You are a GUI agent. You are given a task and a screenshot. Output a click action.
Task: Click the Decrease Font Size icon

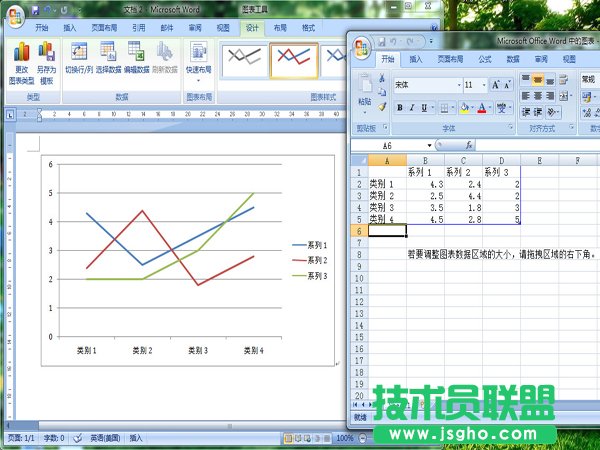pyautogui.click(x=507, y=85)
